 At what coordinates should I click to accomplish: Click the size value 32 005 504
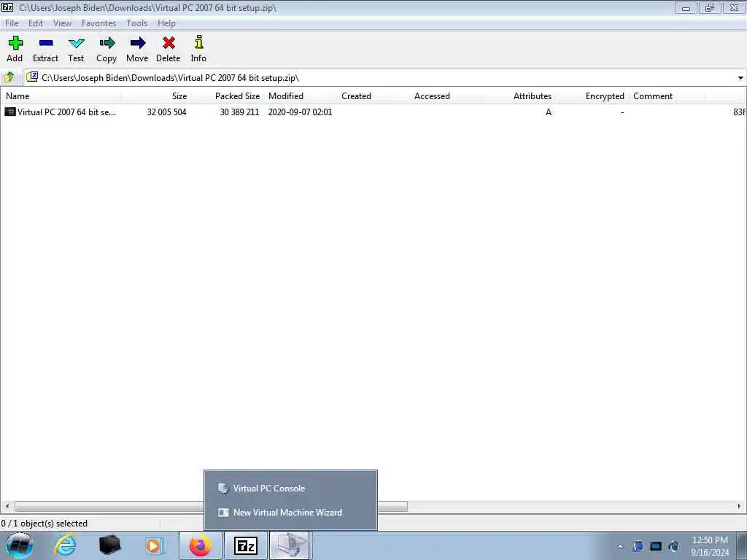point(166,112)
